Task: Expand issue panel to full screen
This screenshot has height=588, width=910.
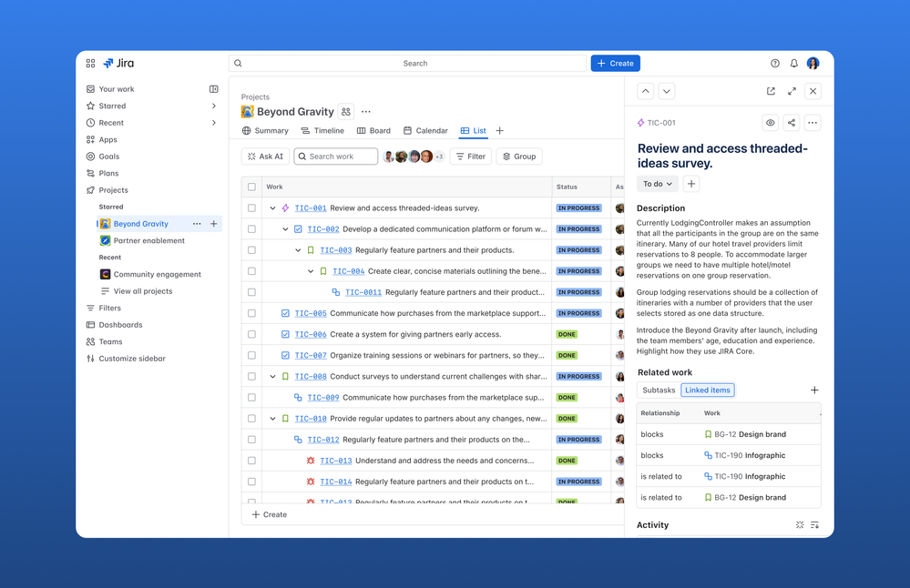Action: (790, 91)
